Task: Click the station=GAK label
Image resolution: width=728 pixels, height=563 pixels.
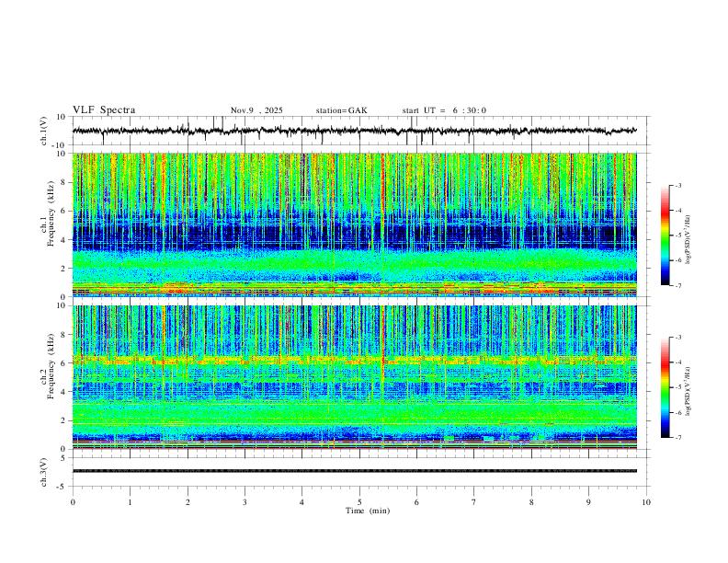Action: pyautogui.click(x=341, y=110)
